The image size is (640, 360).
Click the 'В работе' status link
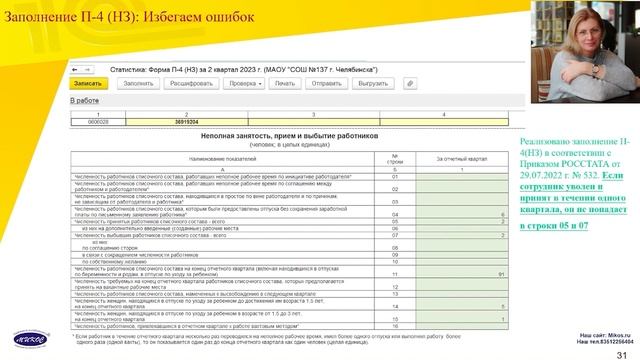coord(84,100)
